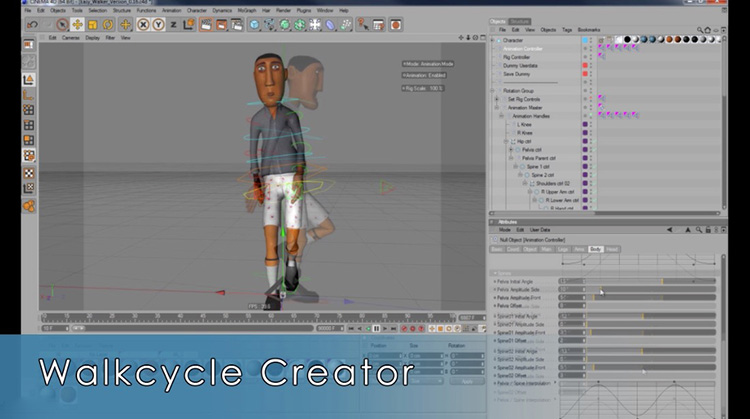The image size is (750, 419).
Task: Click the back arrow in Attributes manager
Action: pos(669,230)
